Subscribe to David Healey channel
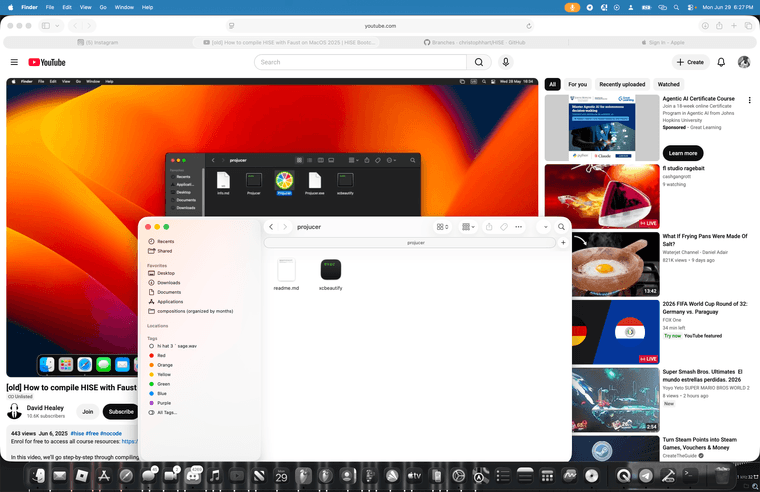This screenshot has width=760, height=492. tap(121, 412)
